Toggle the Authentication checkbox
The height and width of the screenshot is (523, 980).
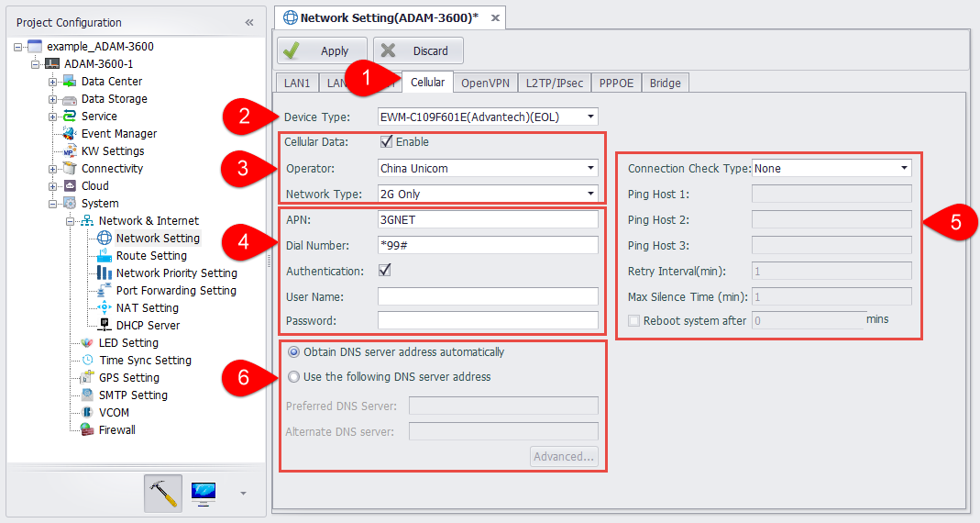point(385,271)
